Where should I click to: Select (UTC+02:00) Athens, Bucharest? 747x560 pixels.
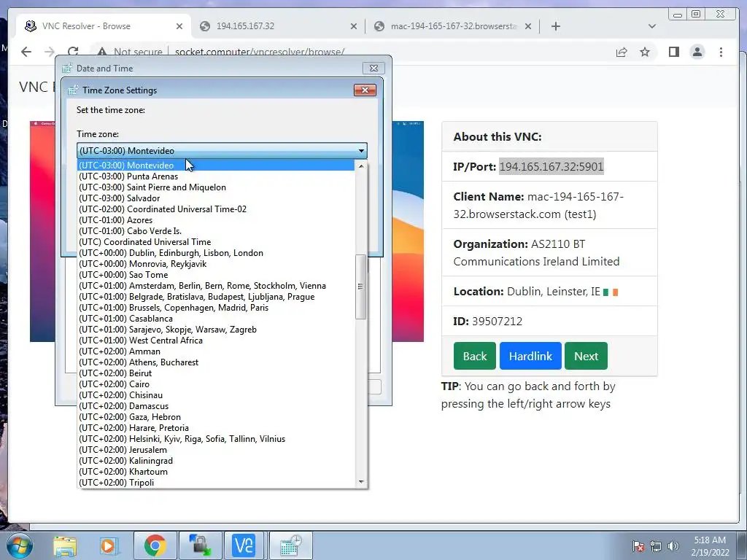point(216,362)
